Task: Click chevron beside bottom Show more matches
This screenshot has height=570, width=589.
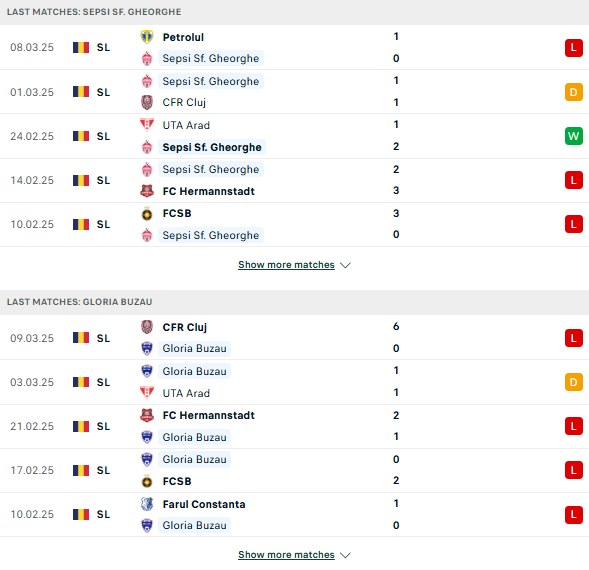Action: tap(345, 555)
